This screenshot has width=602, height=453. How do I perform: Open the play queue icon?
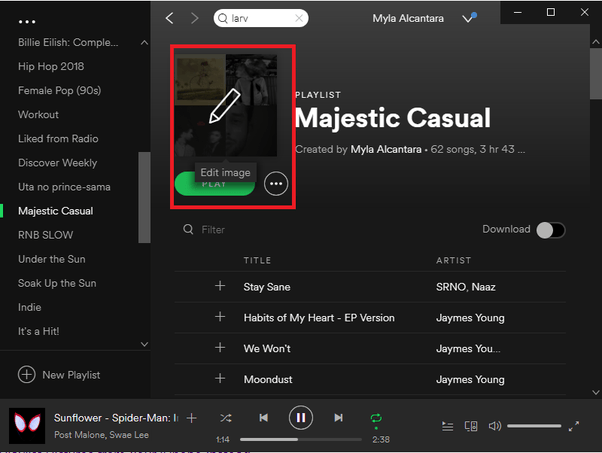[447, 426]
